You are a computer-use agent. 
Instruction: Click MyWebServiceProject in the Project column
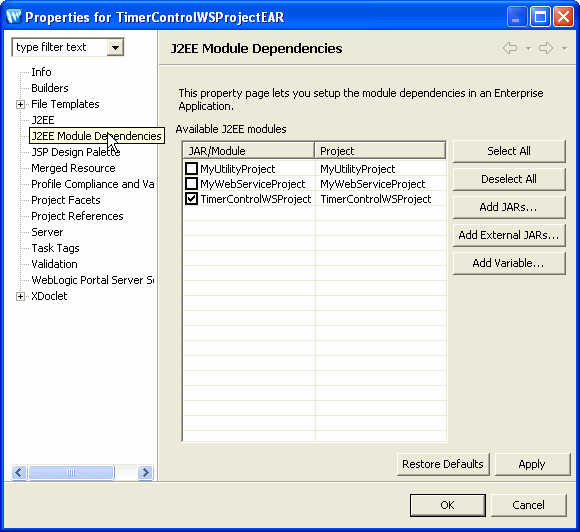pos(373,184)
